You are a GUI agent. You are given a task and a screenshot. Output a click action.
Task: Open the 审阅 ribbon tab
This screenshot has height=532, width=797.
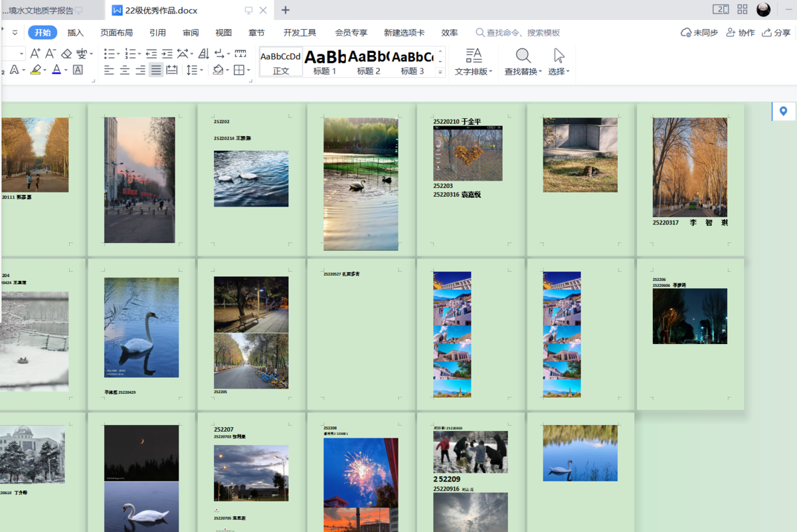coord(191,33)
